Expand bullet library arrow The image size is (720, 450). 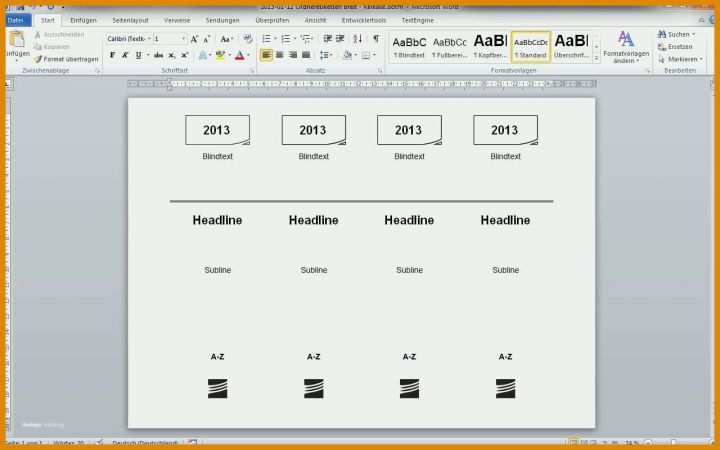click(x=275, y=39)
